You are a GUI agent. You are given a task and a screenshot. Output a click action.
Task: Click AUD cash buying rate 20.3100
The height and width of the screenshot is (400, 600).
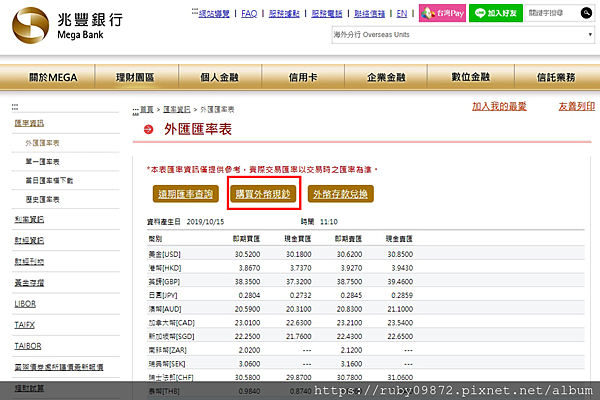pyautogui.click(x=298, y=309)
